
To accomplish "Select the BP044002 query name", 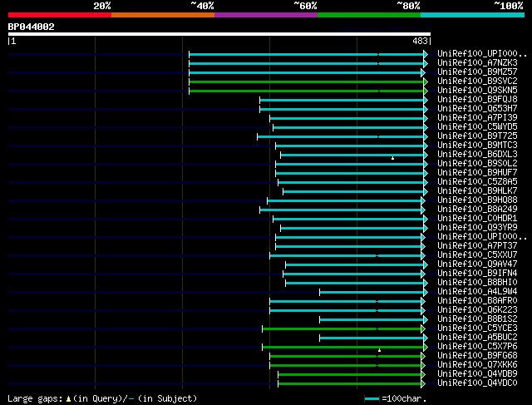I will pos(32,27).
